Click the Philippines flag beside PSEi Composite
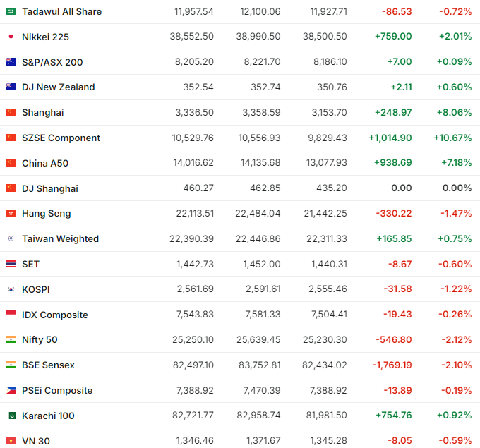Image resolution: width=480 pixels, height=448 pixels. coord(11,390)
